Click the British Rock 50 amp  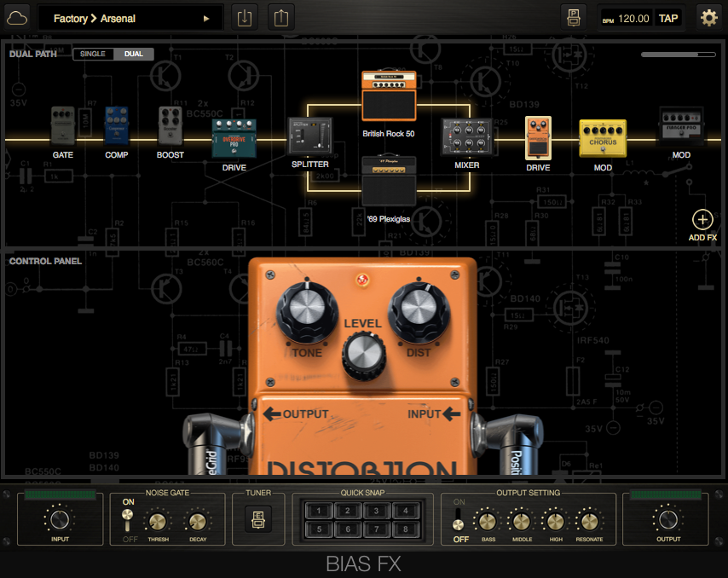389,96
